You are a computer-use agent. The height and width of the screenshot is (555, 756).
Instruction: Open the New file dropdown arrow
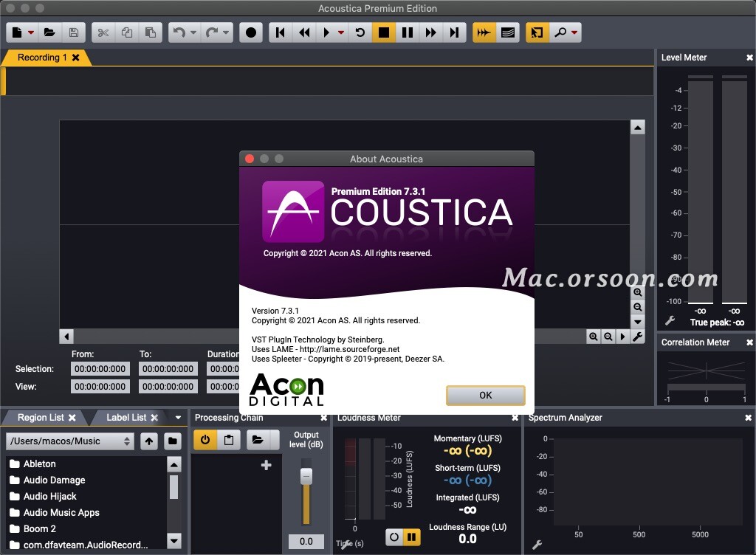click(x=31, y=32)
